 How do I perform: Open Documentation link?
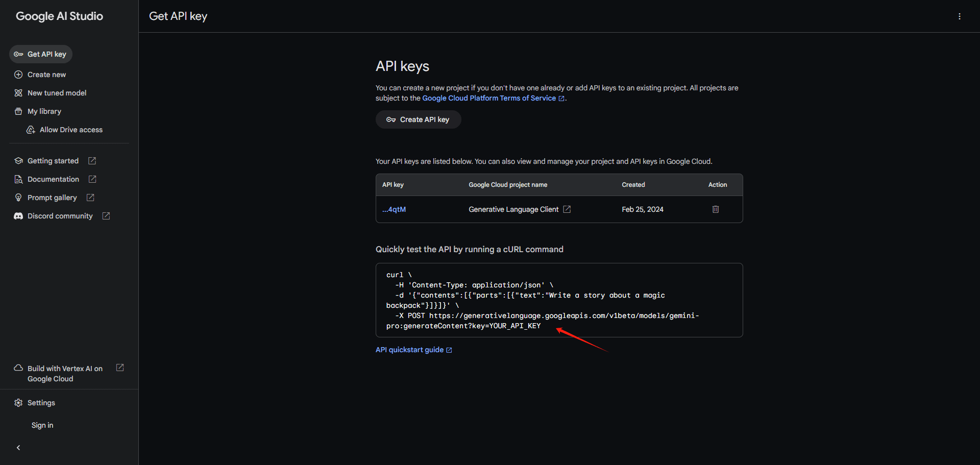click(53, 179)
